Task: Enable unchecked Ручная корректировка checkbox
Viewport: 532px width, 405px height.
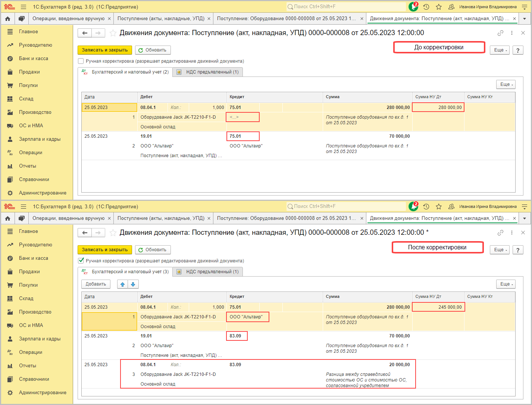Action: click(x=81, y=61)
